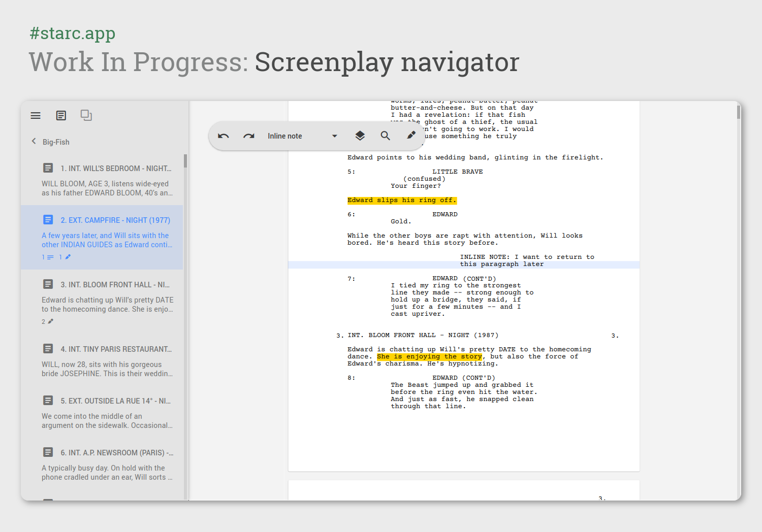Select scene 6 A.P. NEWSROOM icon
The height and width of the screenshot is (532, 762).
(48, 452)
